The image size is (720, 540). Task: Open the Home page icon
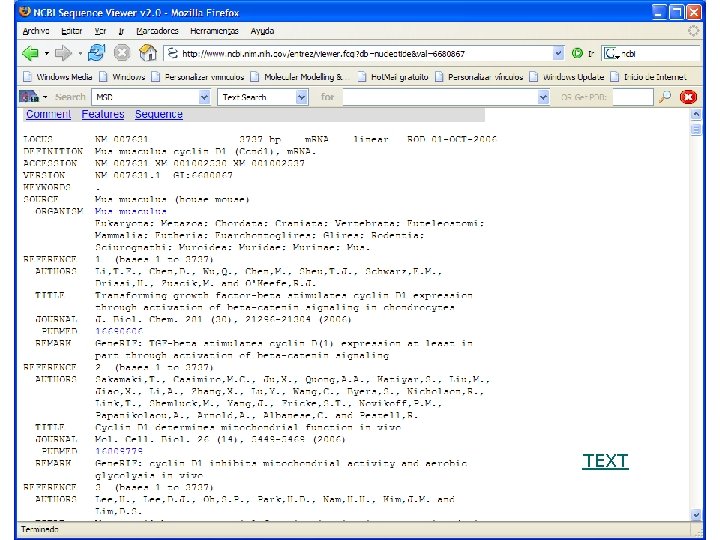[147, 53]
